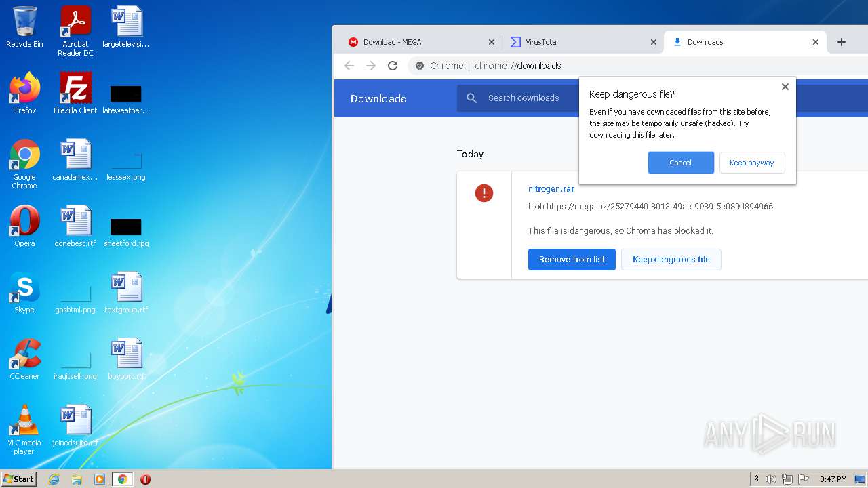Image resolution: width=868 pixels, height=488 pixels.
Task: Open CCleaner desktop shortcut
Action: (24, 359)
